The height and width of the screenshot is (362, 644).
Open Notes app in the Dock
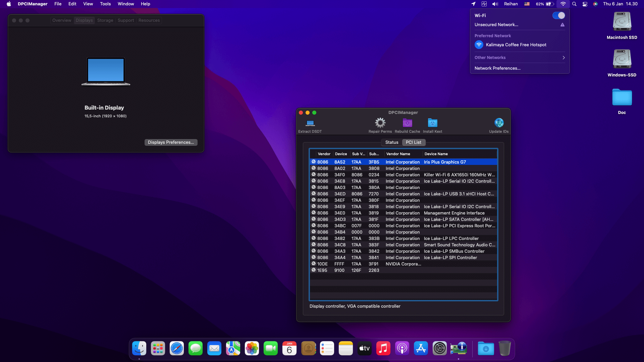pos(346,349)
